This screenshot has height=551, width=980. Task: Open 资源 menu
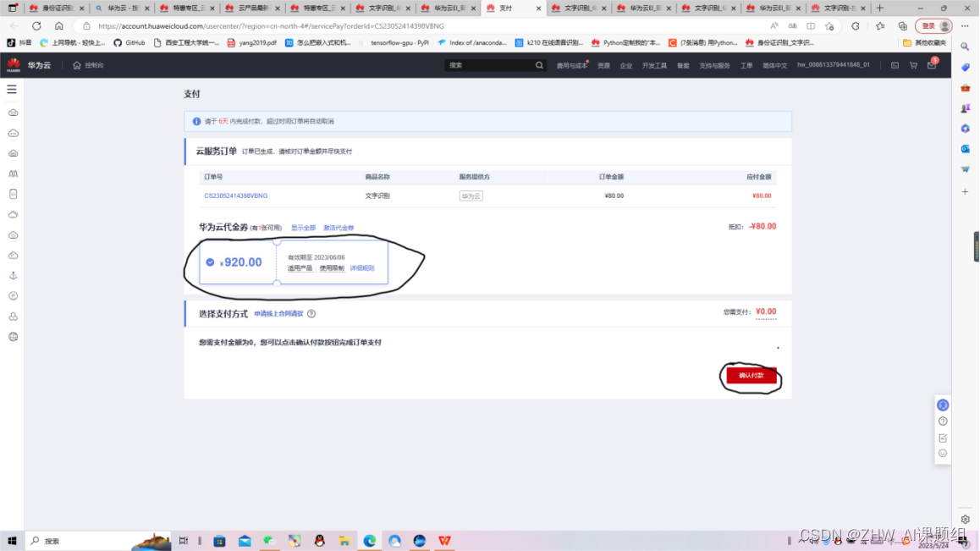603,65
